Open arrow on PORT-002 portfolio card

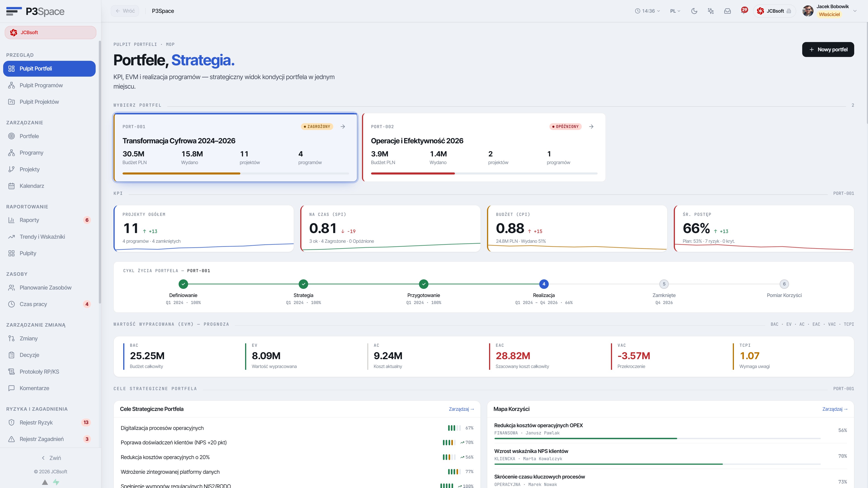pos(591,127)
